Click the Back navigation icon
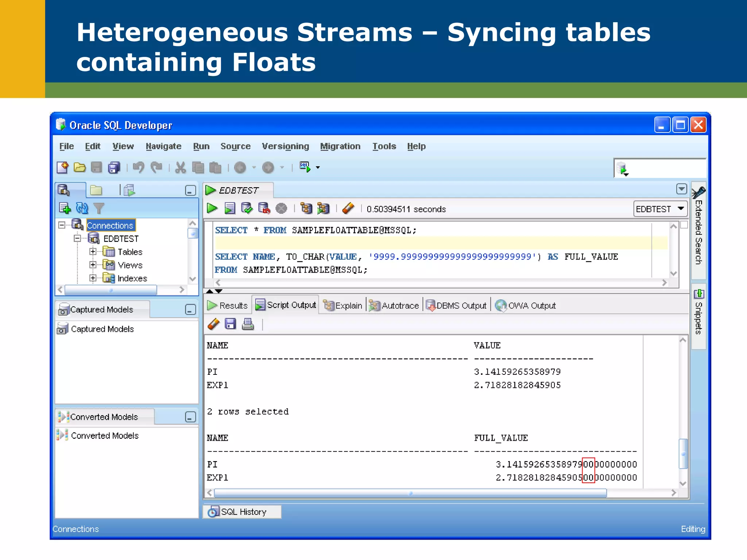 [x=240, y=167]
